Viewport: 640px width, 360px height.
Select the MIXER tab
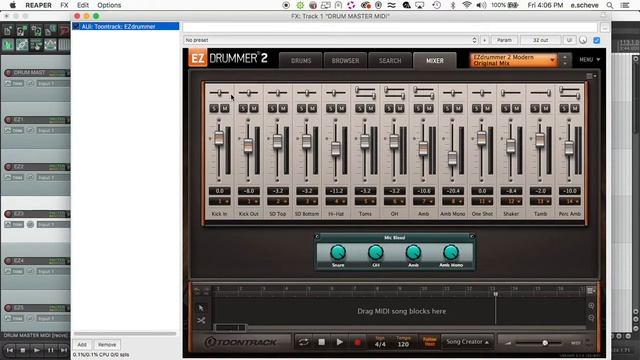435,60
